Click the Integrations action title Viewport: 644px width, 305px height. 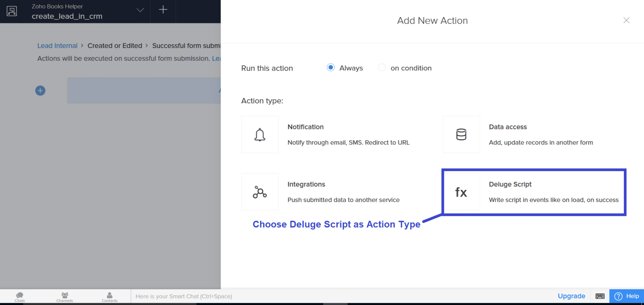point(306,184)
